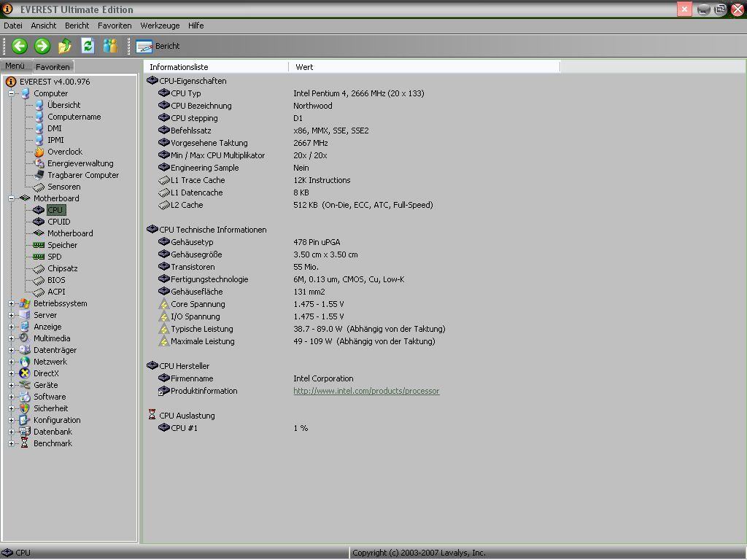Open Speicher memory icon
This screenshot has width=747, height=560.
coord(39,245)
